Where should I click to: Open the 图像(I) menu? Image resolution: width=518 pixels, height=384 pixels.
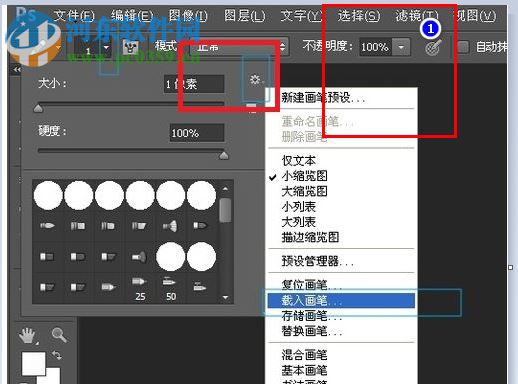tap(188, 15)
